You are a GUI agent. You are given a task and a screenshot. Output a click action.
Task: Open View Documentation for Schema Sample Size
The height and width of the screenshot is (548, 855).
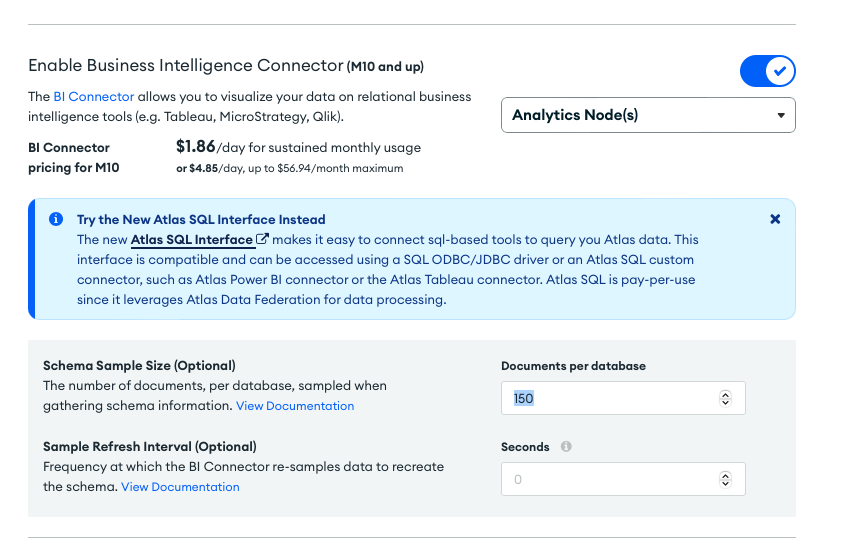point(294,406)
